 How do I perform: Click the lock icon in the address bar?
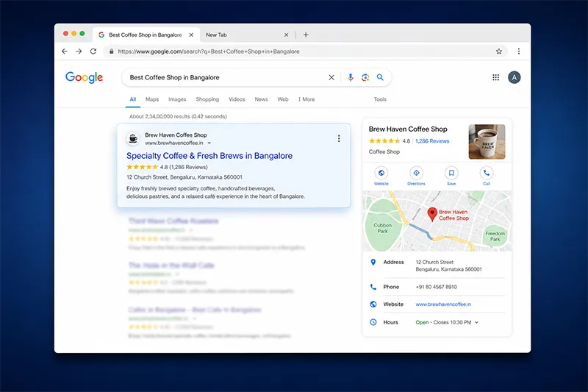click(x=112, y=51)
